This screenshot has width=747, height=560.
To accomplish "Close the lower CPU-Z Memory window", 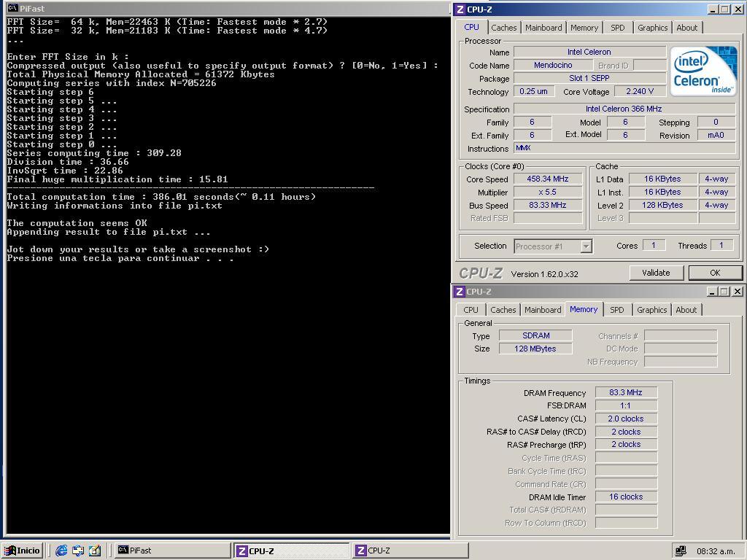I will pos(737,292).
